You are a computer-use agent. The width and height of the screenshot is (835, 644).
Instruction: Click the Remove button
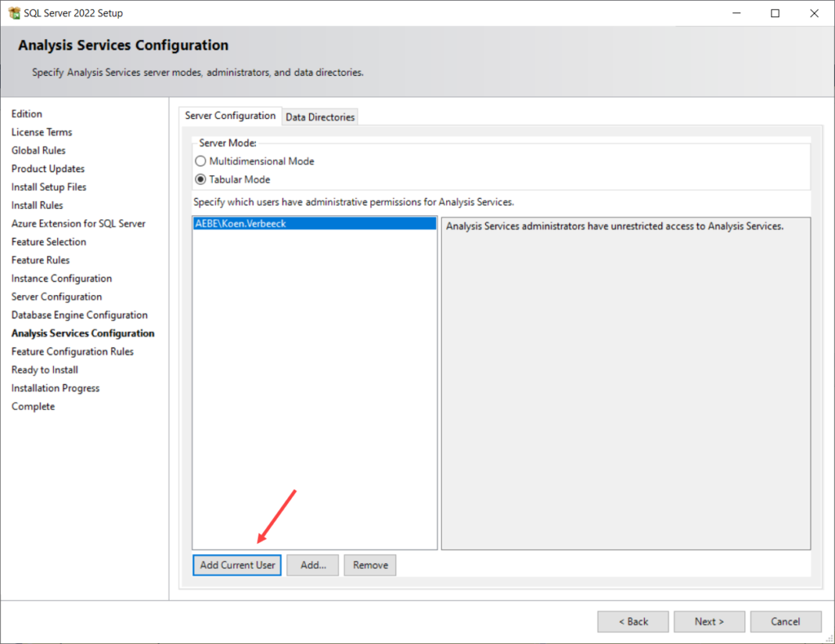click(x=370, y=565)
